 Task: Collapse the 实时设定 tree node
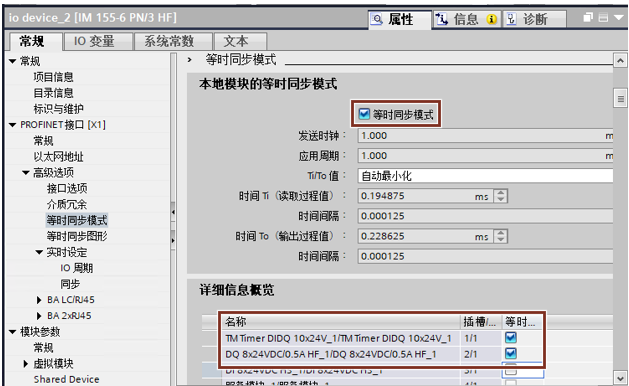pos(39,252)
